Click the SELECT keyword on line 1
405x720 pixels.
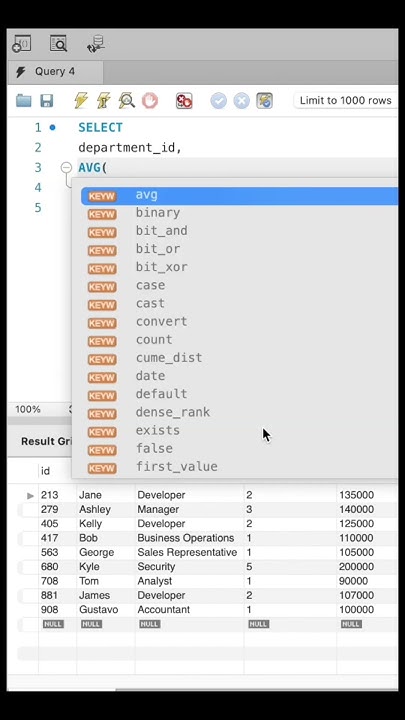[101, 128]
